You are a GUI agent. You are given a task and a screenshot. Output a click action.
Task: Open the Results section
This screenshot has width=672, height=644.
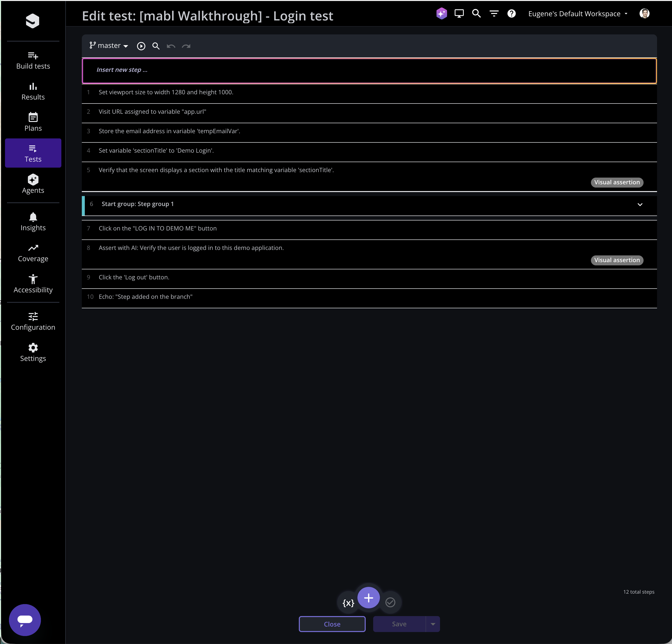[x=33, y=92]
